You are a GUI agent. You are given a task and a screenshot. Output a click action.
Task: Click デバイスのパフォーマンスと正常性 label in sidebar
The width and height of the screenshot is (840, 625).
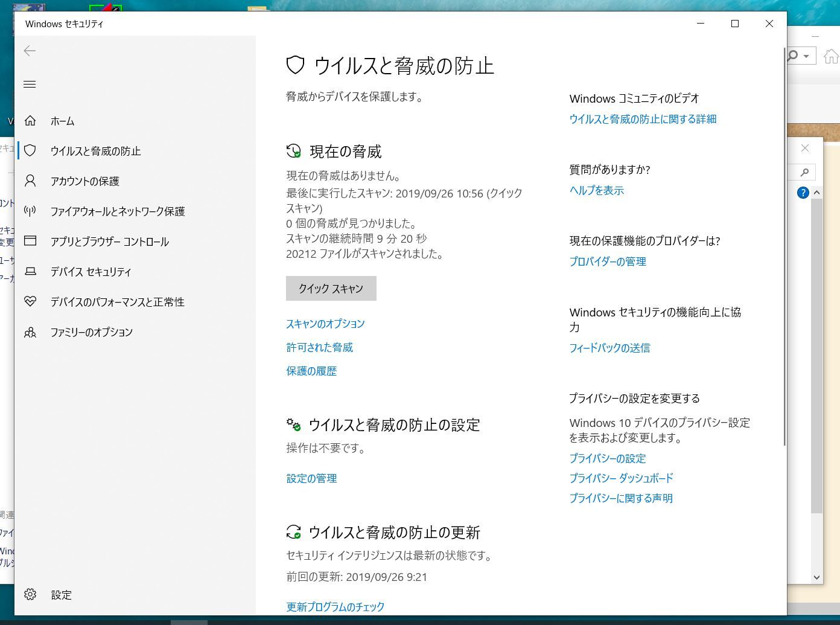click(118, 302)
